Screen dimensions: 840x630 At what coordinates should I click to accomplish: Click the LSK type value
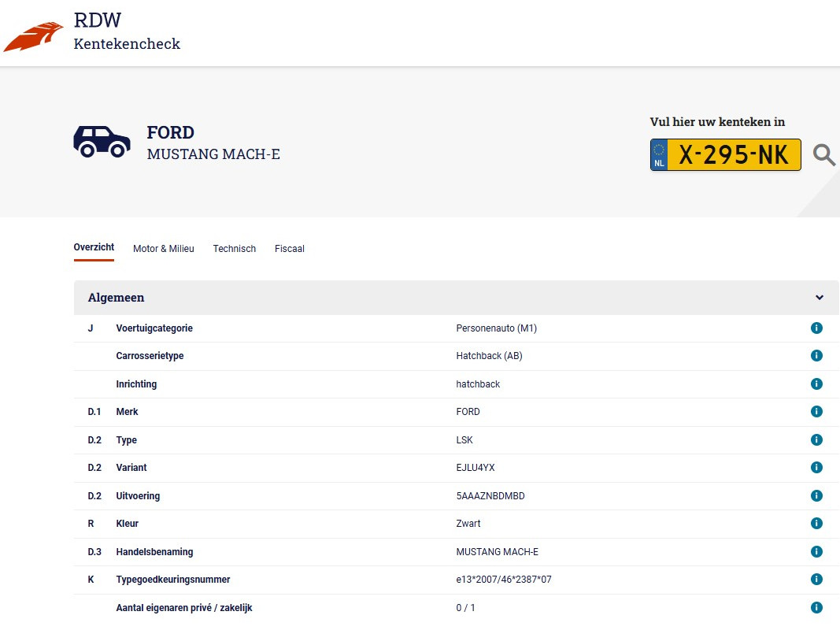[464, 440]
